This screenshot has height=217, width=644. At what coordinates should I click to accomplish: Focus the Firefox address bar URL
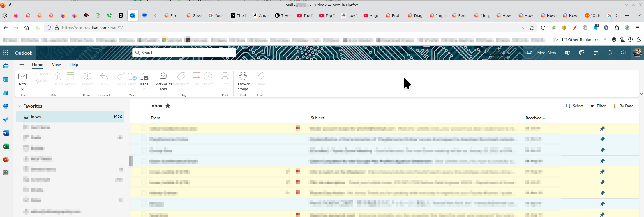290,28
